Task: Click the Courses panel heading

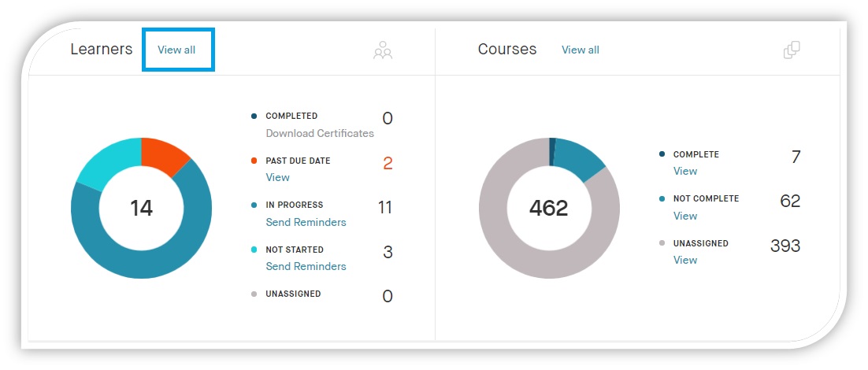Action: [507, 50]
